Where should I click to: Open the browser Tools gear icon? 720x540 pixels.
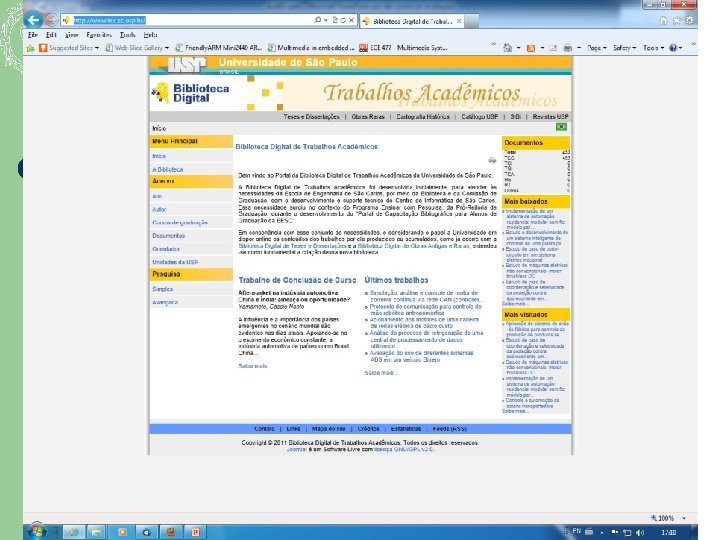point(689,20)
